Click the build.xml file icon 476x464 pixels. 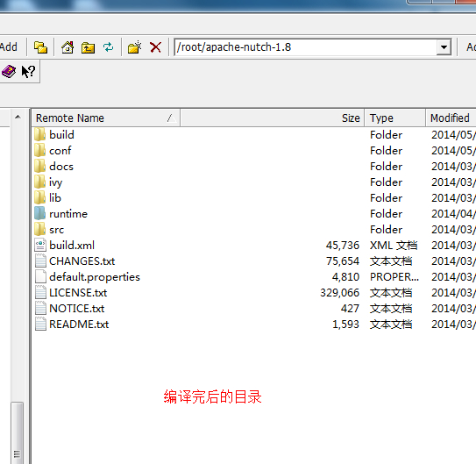point(40,245)
